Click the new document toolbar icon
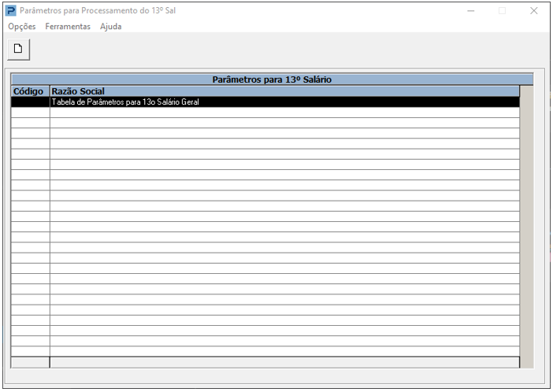 (x=18, y=50)
